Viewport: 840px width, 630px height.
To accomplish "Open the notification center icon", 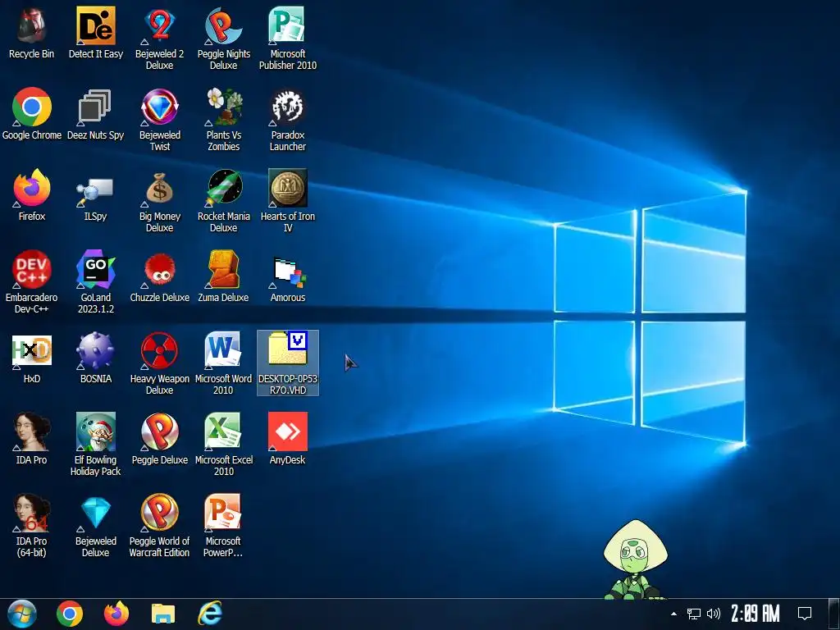I will coord(805,614).
